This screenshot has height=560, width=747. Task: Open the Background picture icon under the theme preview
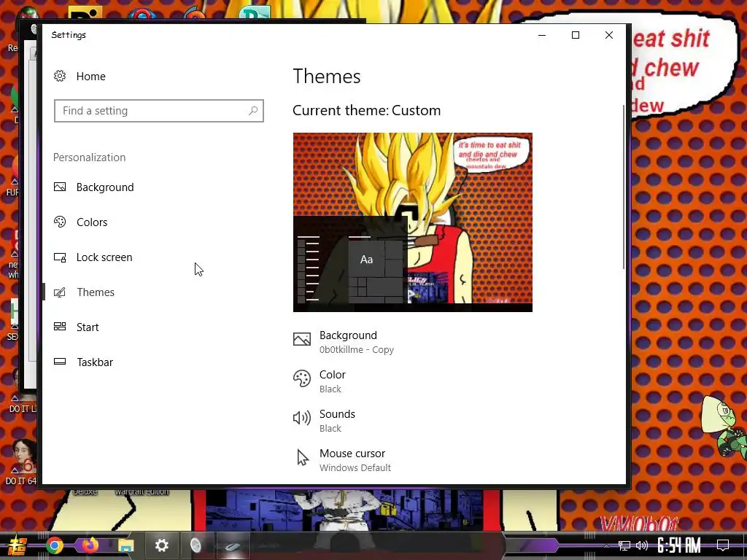tap(302, 339)
